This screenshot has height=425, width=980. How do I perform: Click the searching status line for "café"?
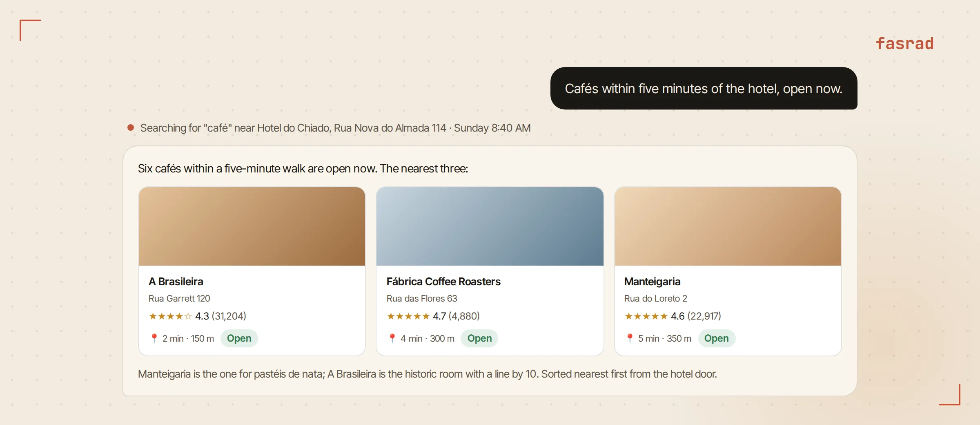335,128
